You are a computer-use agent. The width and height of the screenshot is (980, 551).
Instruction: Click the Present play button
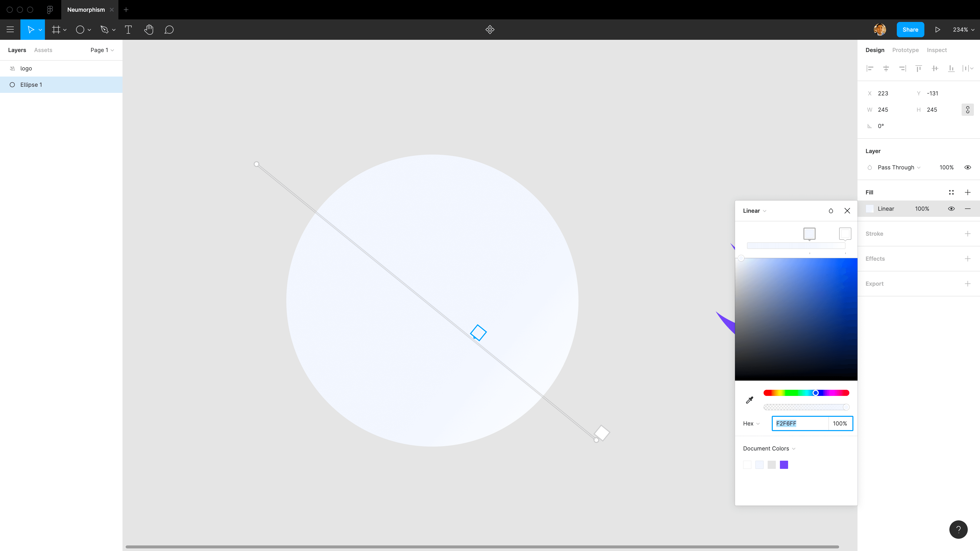pyautogui.click(x=937, y=30)
